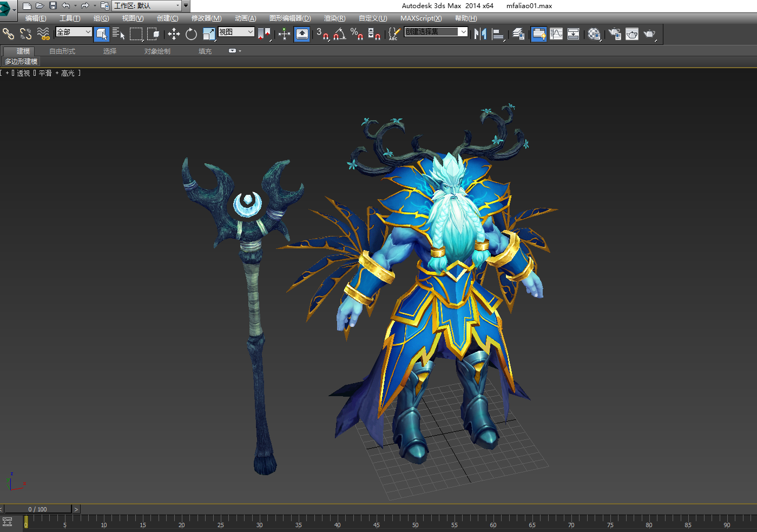Redo the action using the forward arrow icon
Image resolution: width=757 pixels, height=532 pixels.
pos(85,6)
